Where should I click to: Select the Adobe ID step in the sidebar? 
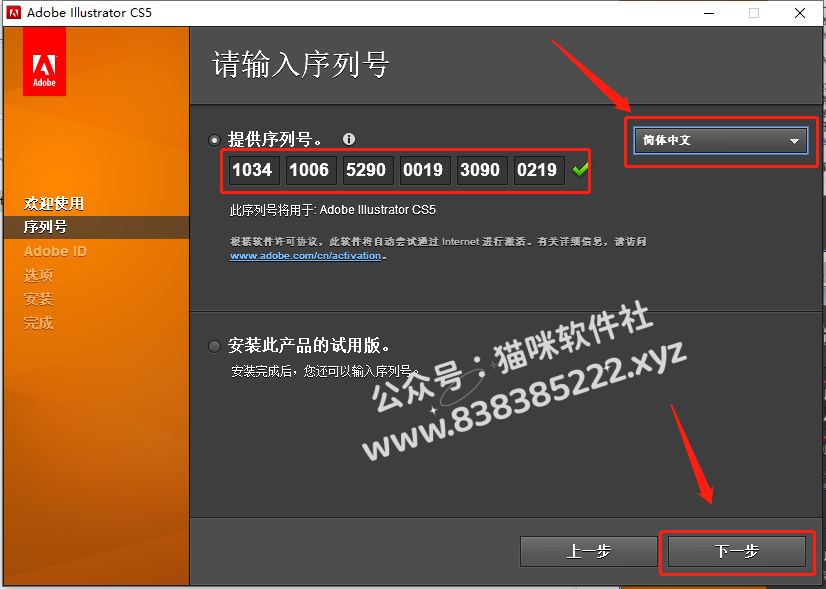pyautogui.click(x=55, y=251)
